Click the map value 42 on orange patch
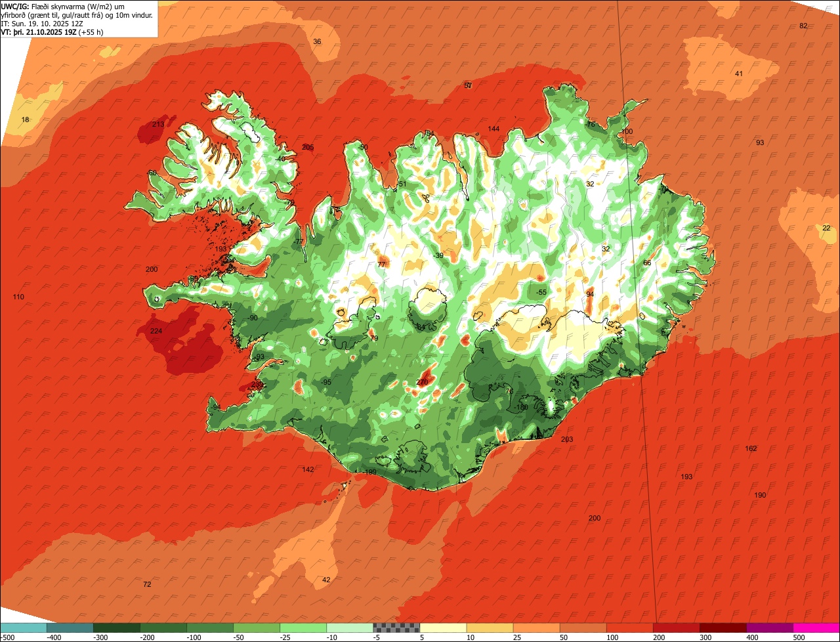This screenshot has width=840, height=642. [326, 580]
